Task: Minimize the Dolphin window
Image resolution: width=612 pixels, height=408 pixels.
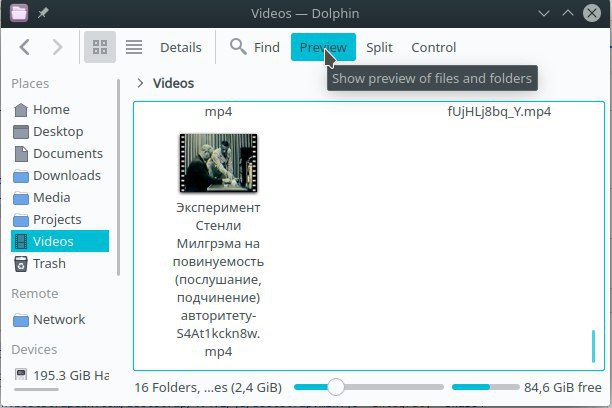Action: (544, 13)
